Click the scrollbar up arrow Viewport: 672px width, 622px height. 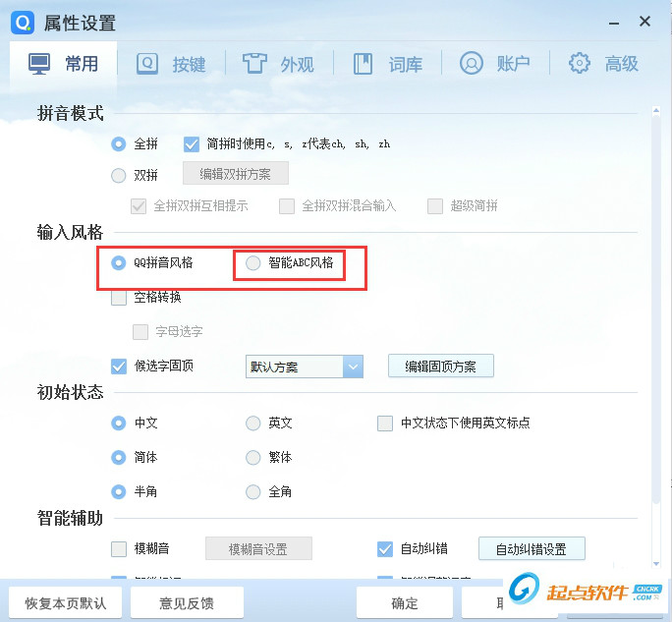656,111
